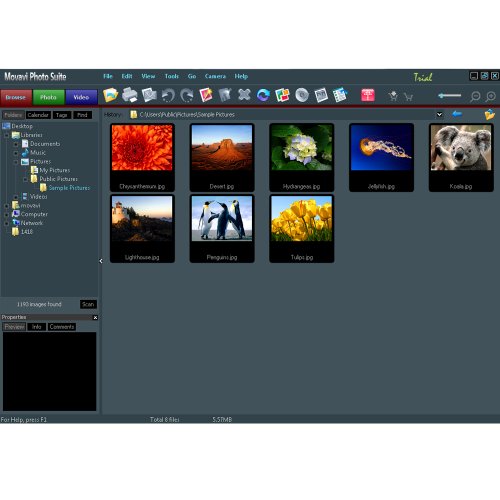This screenshot has height=500, width=500.
Task: Click the Print toolbar icon
Action: tap(130, 95)
